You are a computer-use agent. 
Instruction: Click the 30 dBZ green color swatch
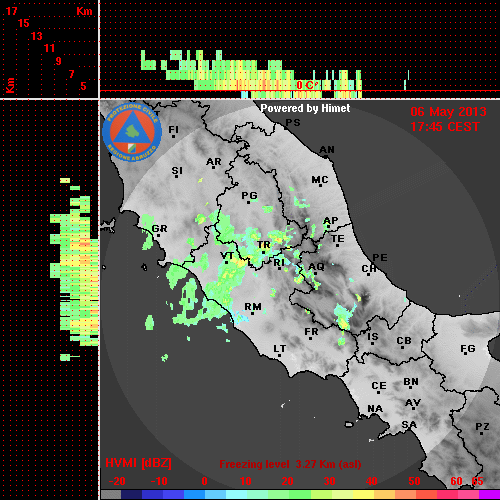tap(322, 494)
